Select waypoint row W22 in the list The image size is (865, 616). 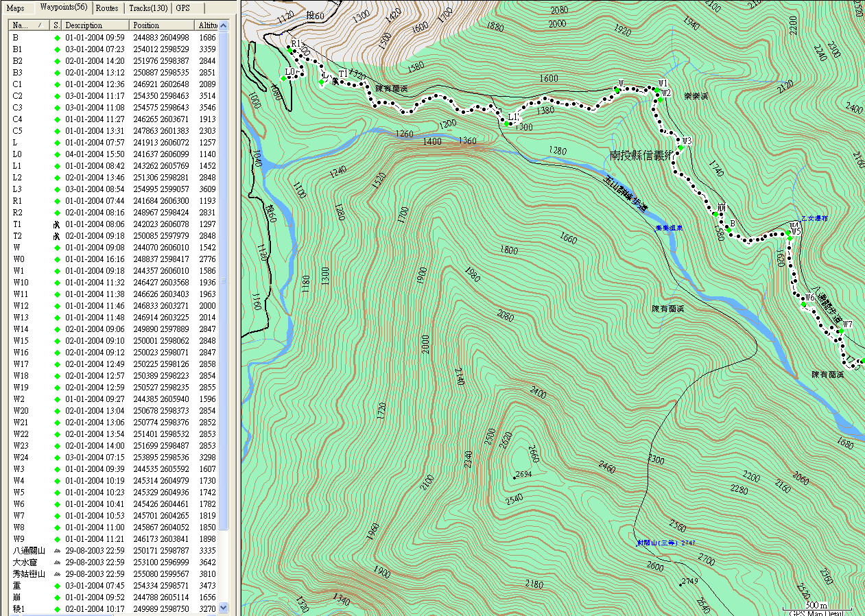coord(115,434)
